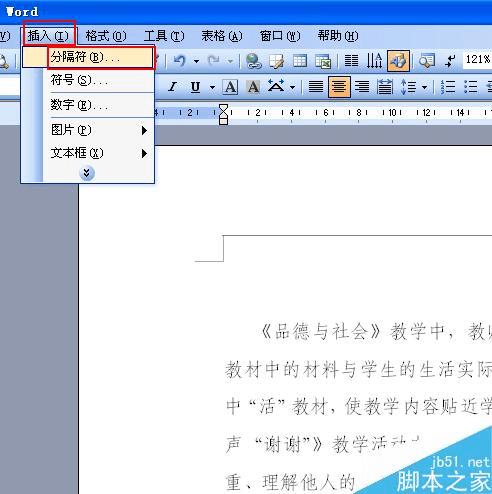Expand full Insert menu with double chevron
This screenshot has width=492, height=494.
(x=87, y=173)
